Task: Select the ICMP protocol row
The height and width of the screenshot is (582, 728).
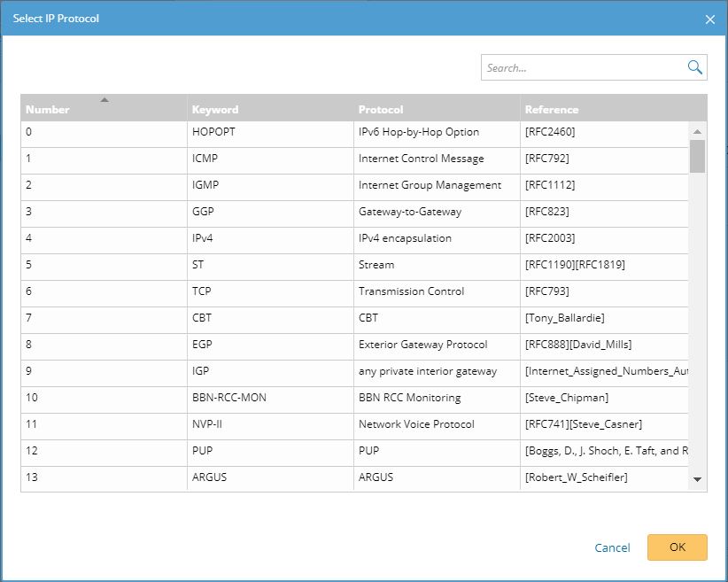Action: [x=354, y=159]
